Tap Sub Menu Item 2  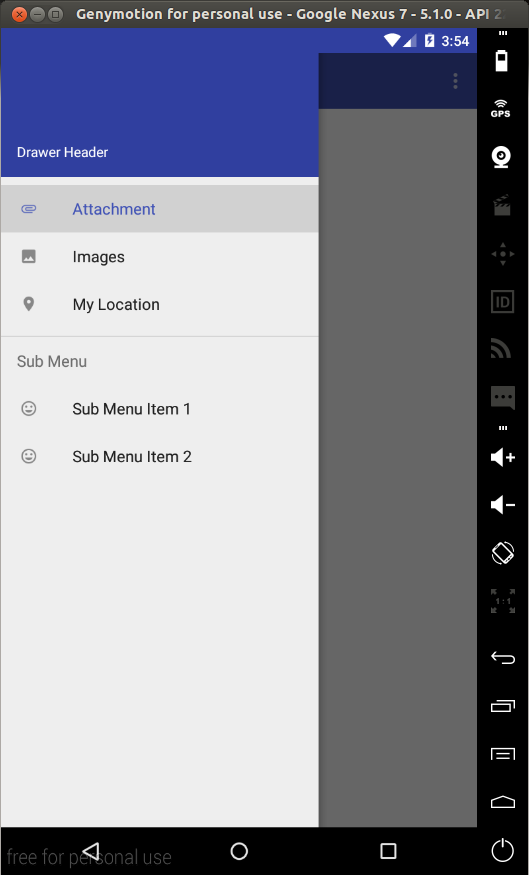(160, 456)
